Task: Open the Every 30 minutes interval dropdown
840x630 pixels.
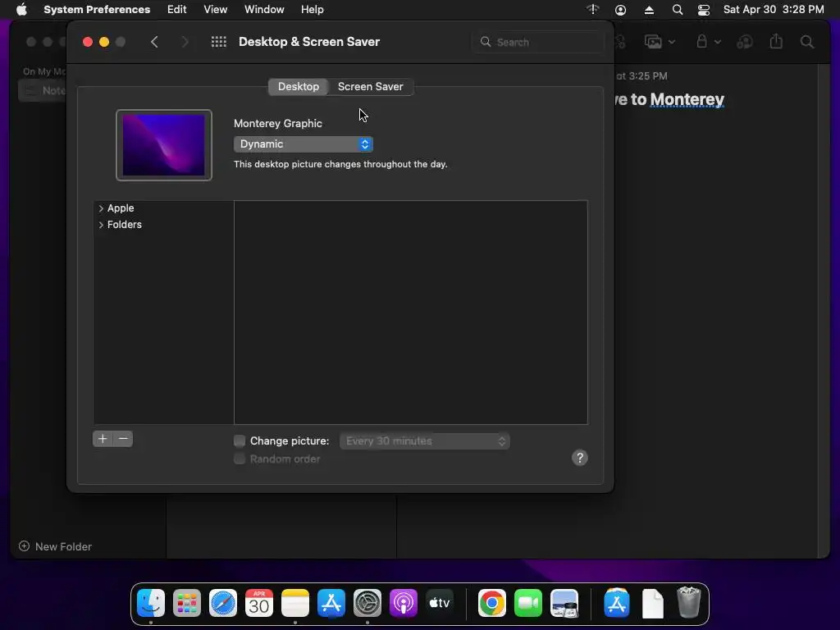Action: point(424,441)
